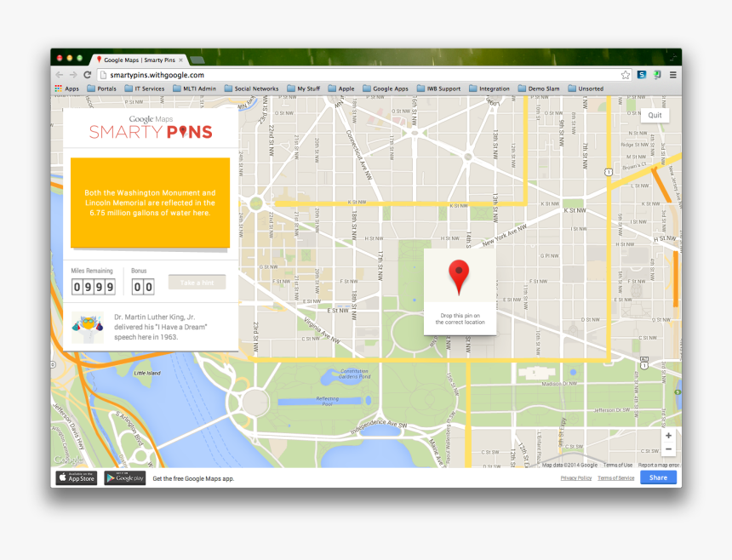Open the Apple bookmark folder

click(341, 89)
